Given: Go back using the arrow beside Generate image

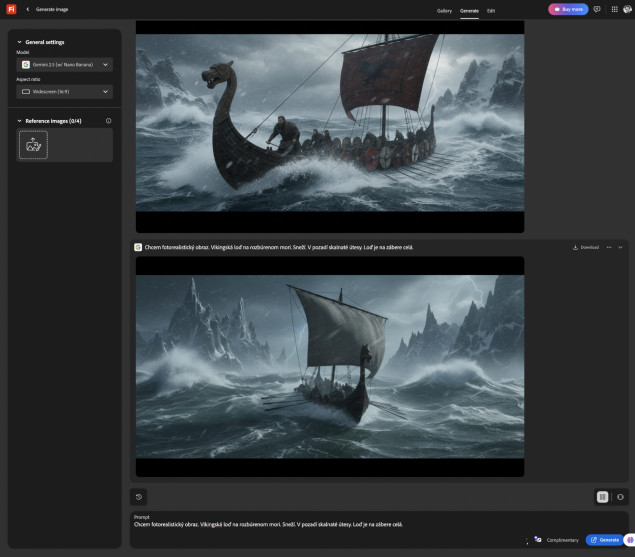Looking at the screenshot, I should tap(27, 9).
